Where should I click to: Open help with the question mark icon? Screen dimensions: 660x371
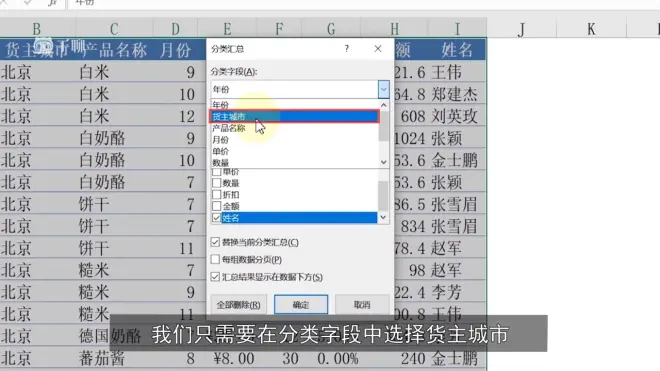[346, 49]
